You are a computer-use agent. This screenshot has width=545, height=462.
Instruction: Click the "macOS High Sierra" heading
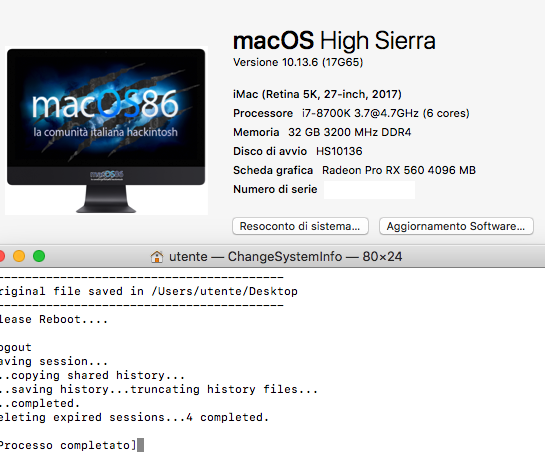tap(334, 40)
